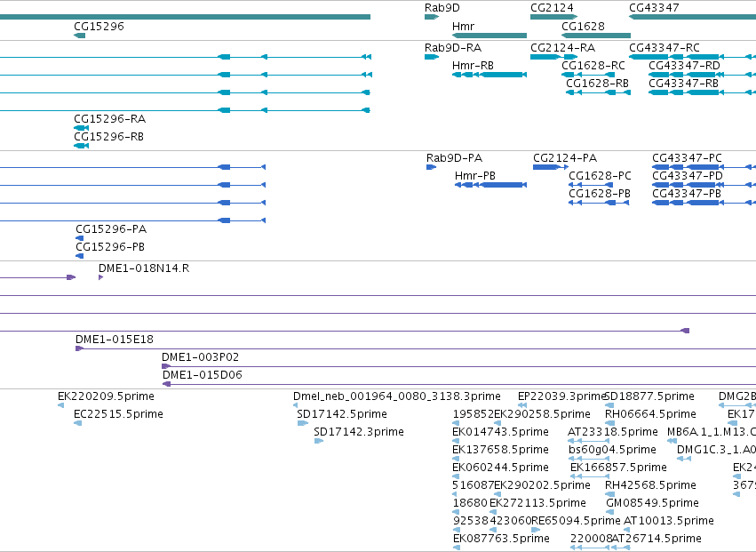
Task: Open the Hmr gene bar
Action: [489, 36]
